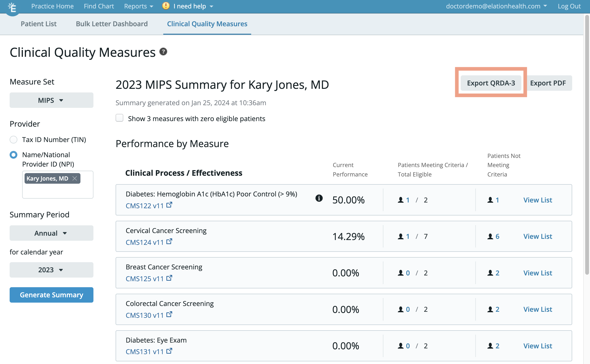Select Tax ID Number (TIN) radio option
This screenshot has width=590, height=364.
coord(13,140)
